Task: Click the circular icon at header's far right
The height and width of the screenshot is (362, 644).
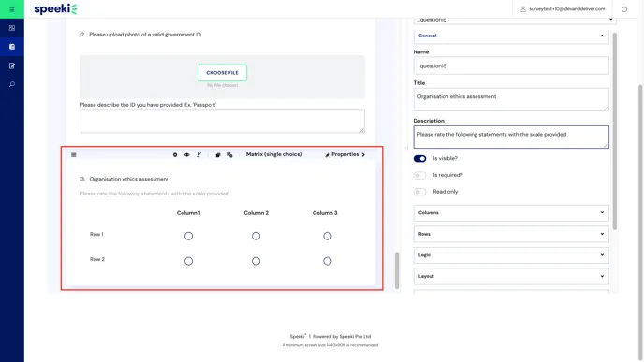Action: (624, 9)
